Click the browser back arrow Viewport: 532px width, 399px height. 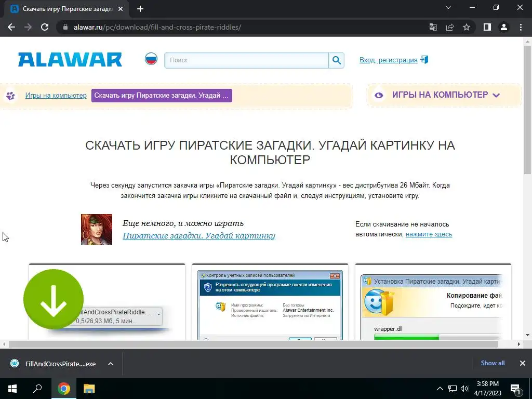tap(11, 27)
